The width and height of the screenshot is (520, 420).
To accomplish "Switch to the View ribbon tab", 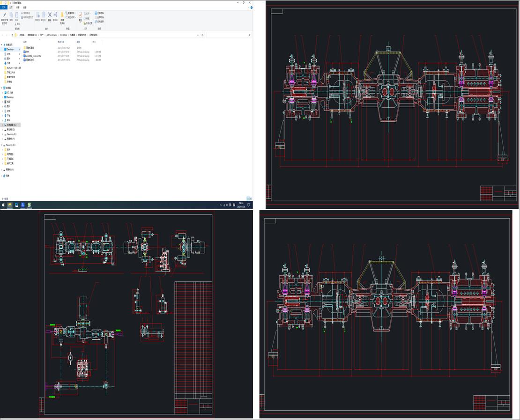I will [25, 7].
